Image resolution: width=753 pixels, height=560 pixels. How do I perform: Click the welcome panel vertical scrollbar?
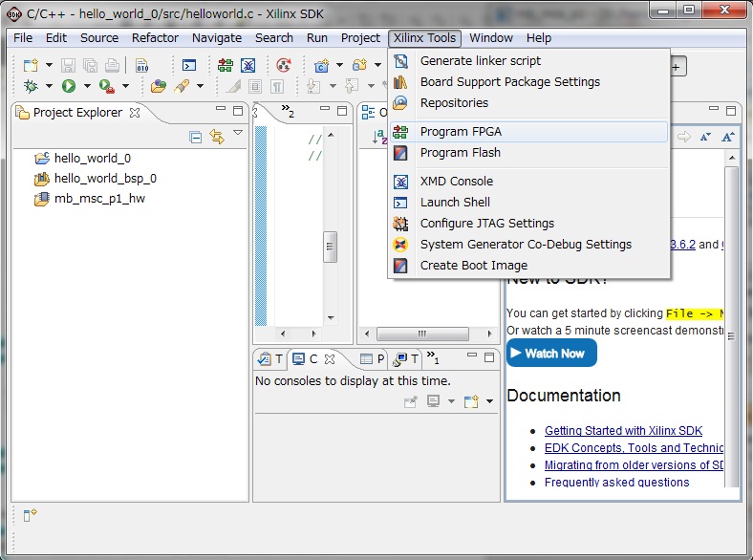731,327
